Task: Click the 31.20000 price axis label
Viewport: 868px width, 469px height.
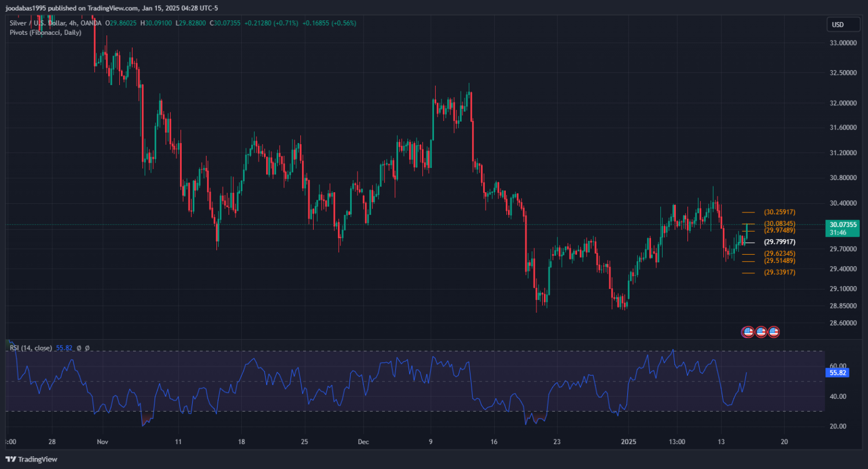Action: (x=843, y=153)
